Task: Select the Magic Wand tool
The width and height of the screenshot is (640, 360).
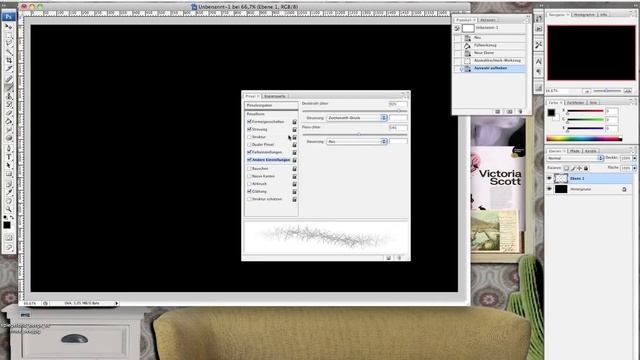Action: coord(9,52)
